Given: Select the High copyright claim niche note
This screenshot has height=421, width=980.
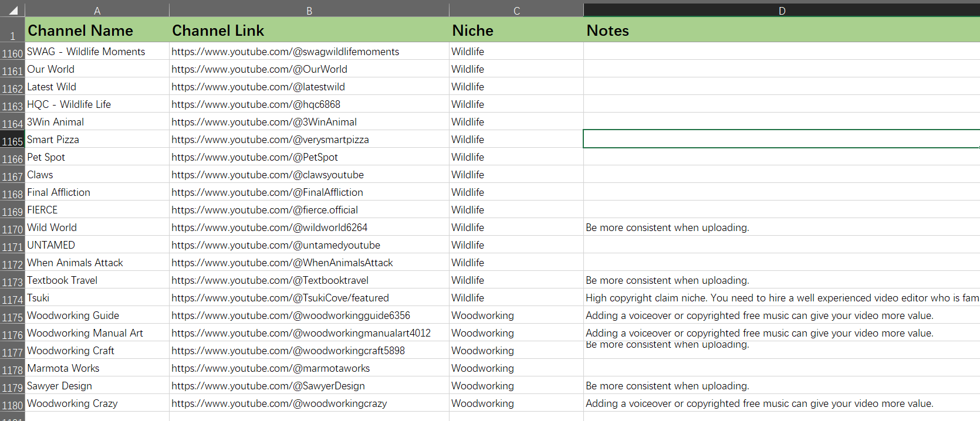Looking at the screenshot, I should coord(782,297).
